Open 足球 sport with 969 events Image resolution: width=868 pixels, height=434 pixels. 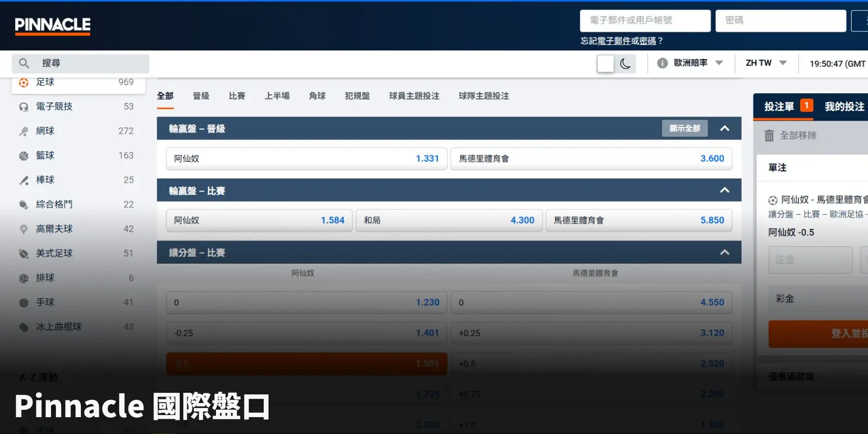coord(79,82)
